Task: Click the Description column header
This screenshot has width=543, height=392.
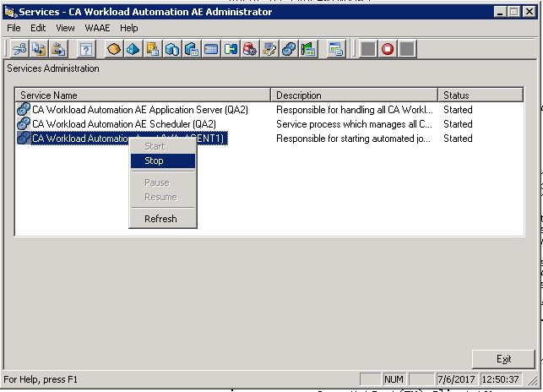Action: [x=355, y=95]
